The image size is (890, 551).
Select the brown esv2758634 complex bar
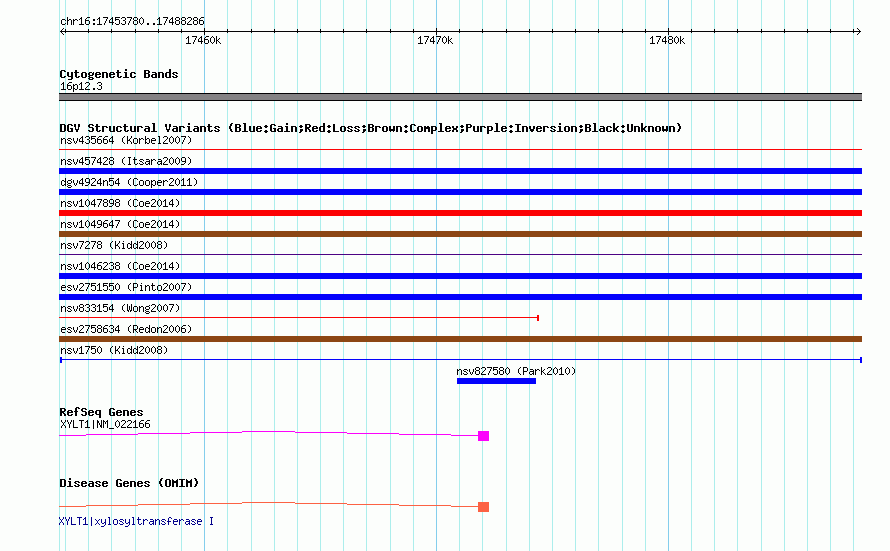[460, 339]
